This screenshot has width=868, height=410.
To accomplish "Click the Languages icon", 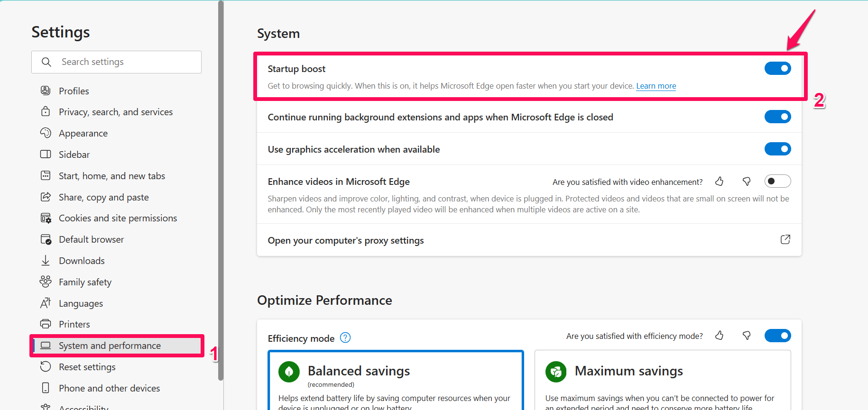I will pyautogui.click(x=46, y=303).
